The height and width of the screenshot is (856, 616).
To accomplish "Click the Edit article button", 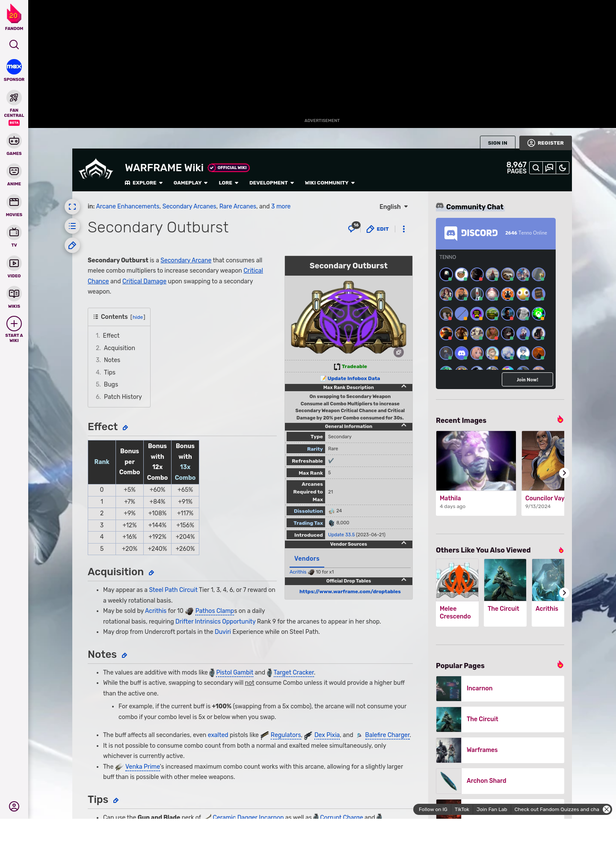I will 378,229.
